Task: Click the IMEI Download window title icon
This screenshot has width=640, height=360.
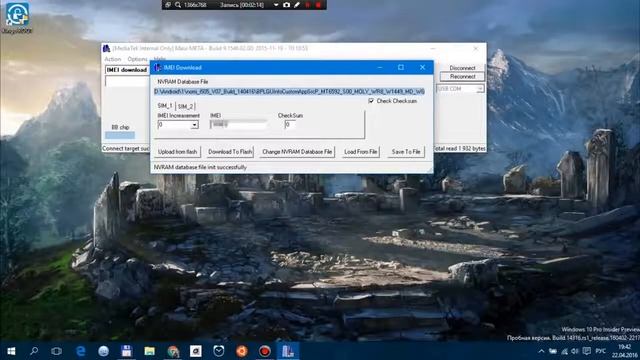Action: [158, 67]
